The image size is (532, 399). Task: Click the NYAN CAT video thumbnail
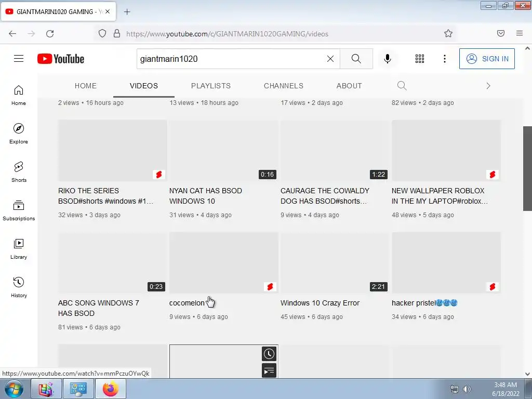[223, 151]
